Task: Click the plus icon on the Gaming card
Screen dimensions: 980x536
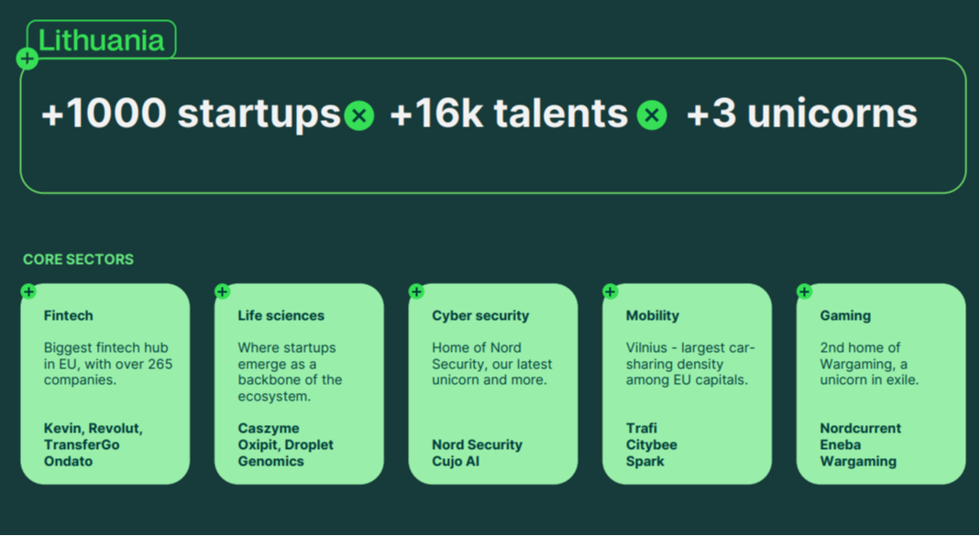Action: click(x=805, y=291)
